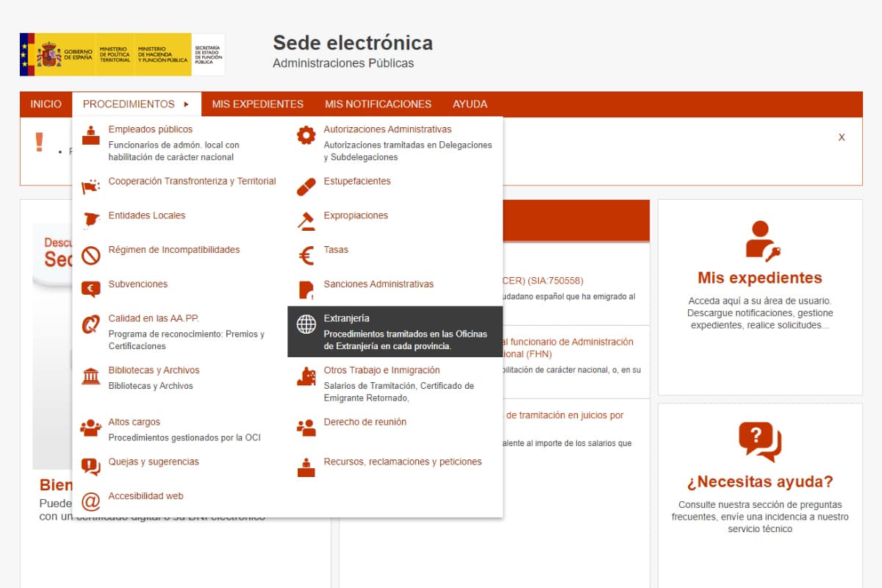Click the Mis expedientes user key icon
The height and width of the screenshot is (588, 882).
pos(762,240)
